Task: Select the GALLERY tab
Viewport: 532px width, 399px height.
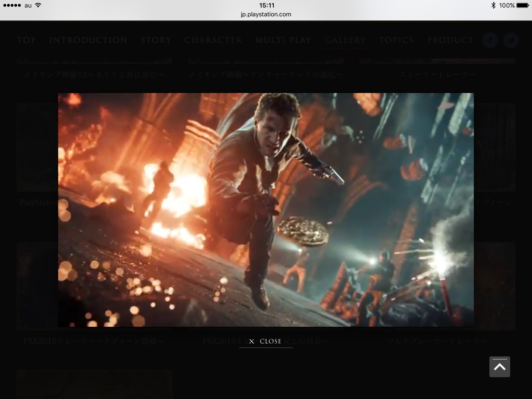Action: (x=345, y=40)
